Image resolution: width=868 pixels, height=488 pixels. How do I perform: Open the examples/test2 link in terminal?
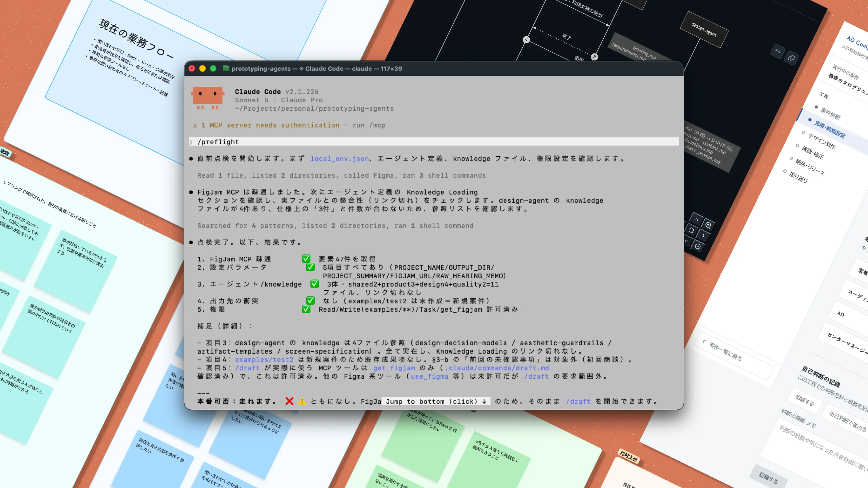click(x=264, y=360)
